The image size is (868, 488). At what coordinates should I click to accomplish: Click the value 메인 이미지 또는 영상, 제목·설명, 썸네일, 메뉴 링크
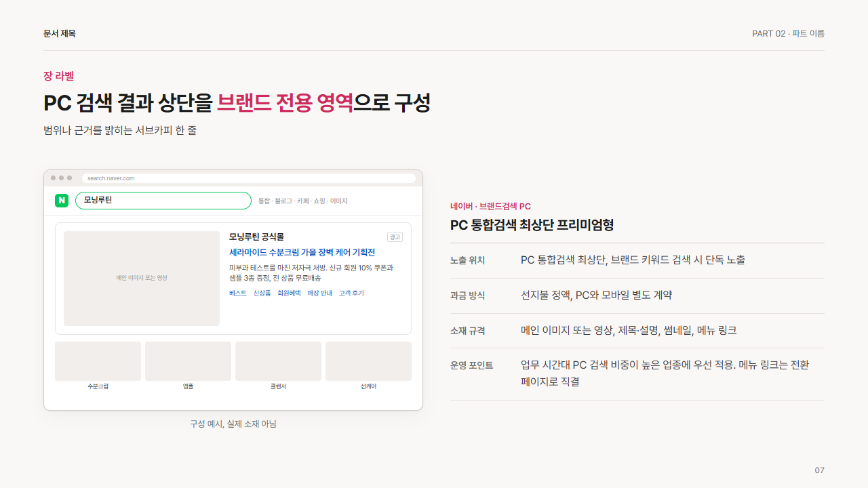pyautogui.click(x=629, y=331)
